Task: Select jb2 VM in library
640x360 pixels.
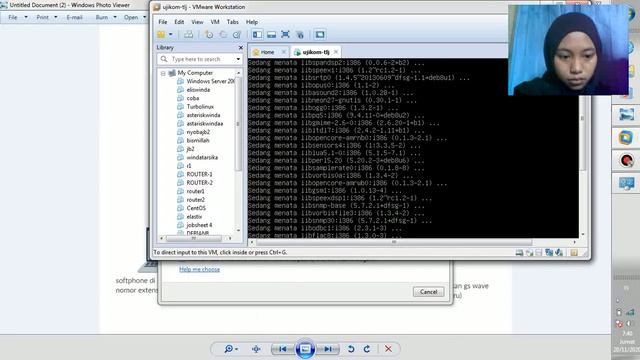Action: pos(190,149)
